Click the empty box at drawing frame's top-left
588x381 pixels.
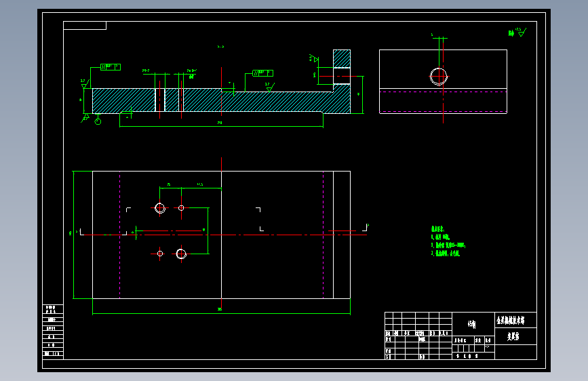click(85, 26)
